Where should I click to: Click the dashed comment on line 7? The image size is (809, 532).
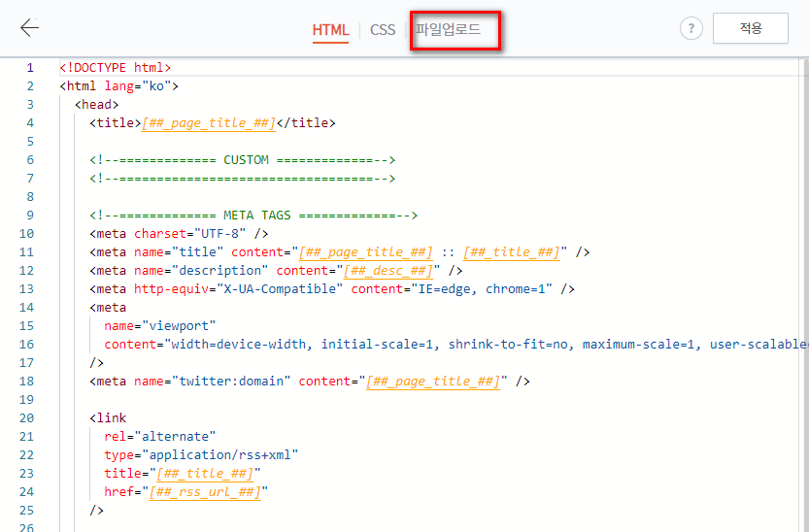pyautogui.click(x=243, y=179)
